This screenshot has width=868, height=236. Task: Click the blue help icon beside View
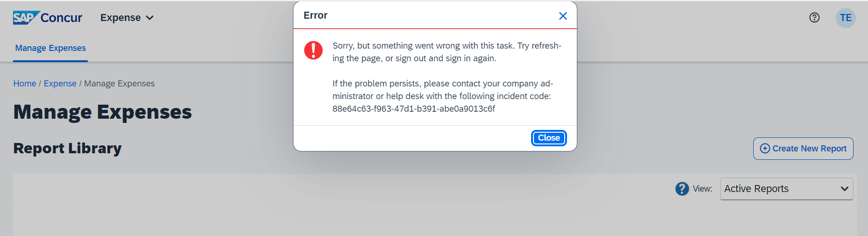(682, 189)
